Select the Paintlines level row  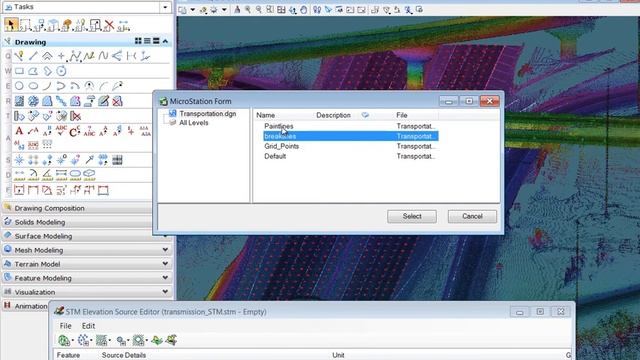click(351, 126)
